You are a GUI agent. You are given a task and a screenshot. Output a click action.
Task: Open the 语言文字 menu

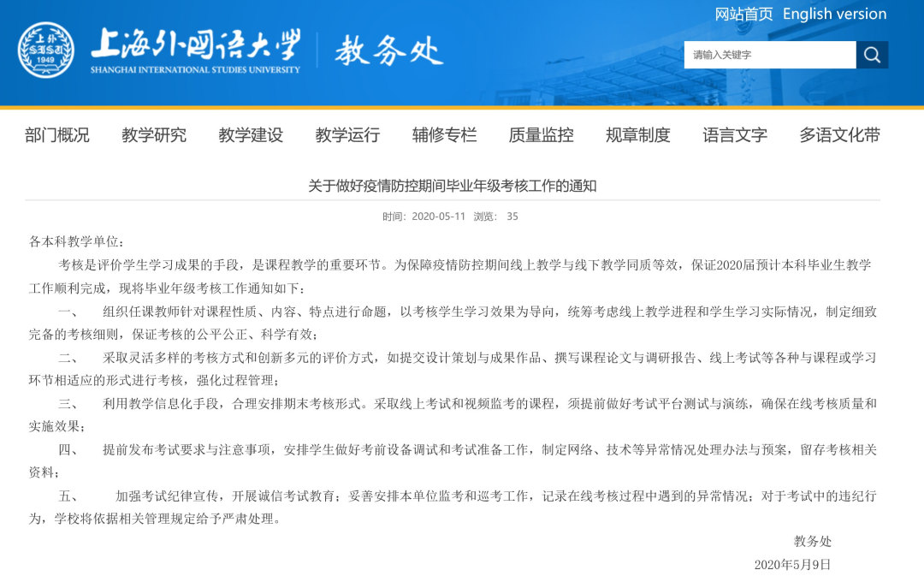click(x=735, y=135)
